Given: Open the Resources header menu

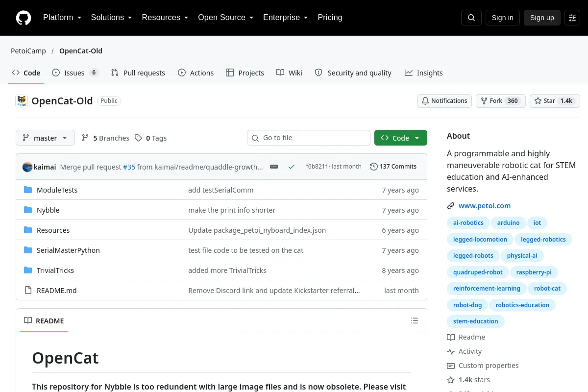Looking at the screenshot, I should (x=165, y=18).
